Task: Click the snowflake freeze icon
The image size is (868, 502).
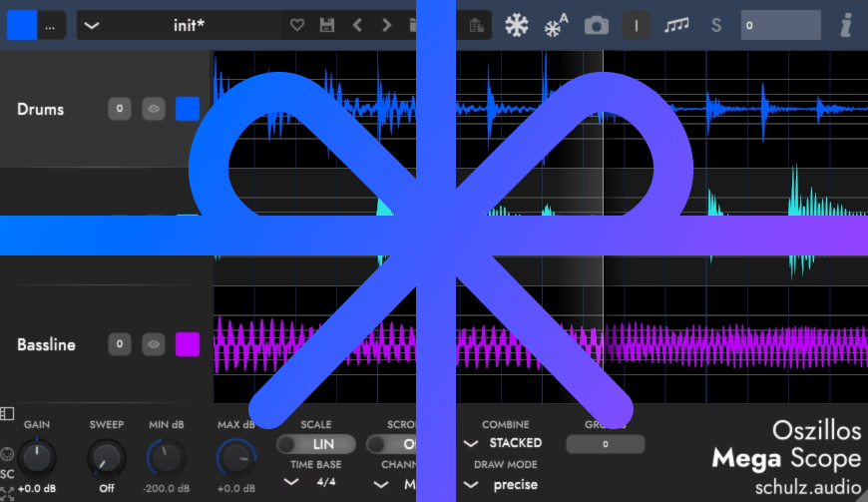Action: 516,25
